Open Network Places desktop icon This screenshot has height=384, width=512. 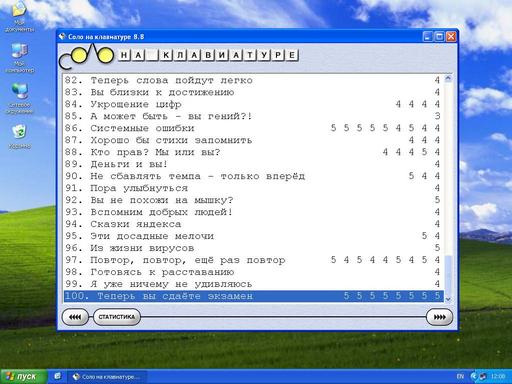(x=19, y=99)
